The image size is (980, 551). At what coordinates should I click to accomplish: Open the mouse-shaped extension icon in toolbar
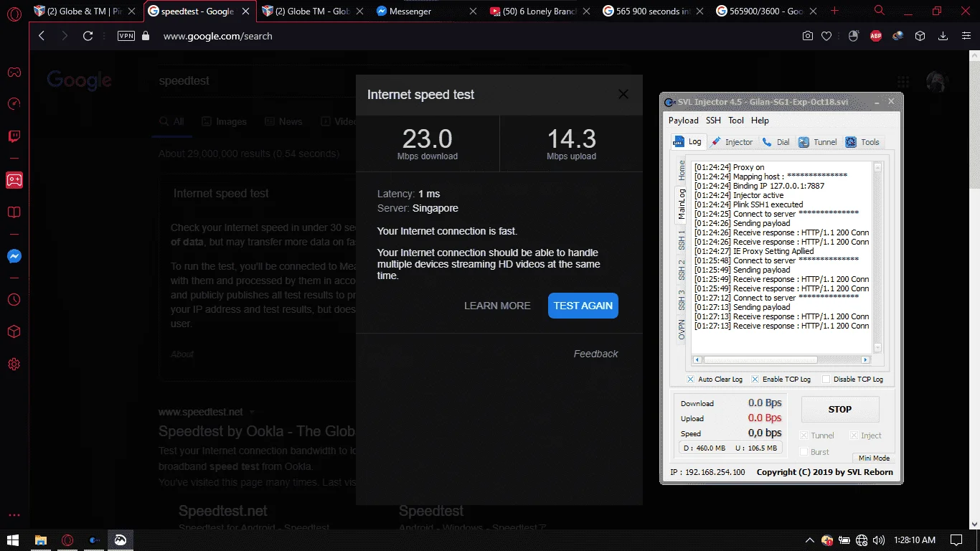pos(853,36)
